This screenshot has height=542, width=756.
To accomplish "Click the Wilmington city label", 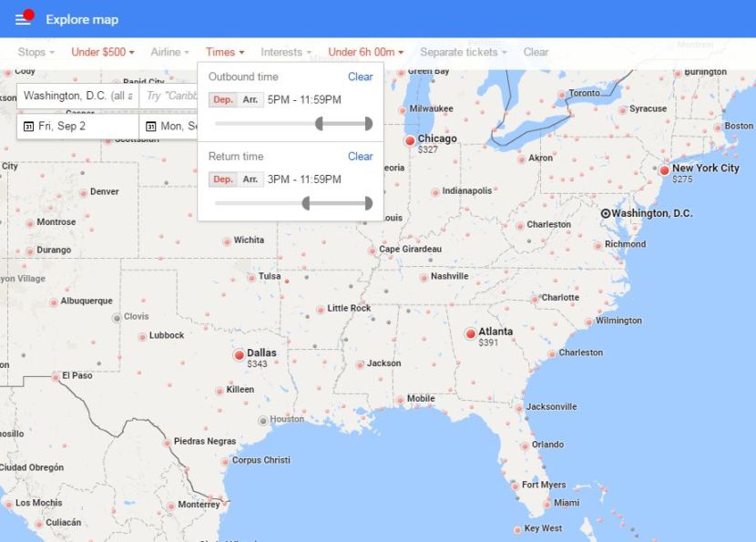I will (618, 321).
